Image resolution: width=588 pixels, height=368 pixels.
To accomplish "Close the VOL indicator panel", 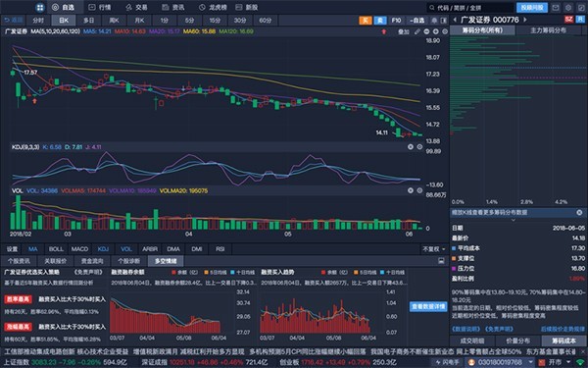I will coord(411,190).
